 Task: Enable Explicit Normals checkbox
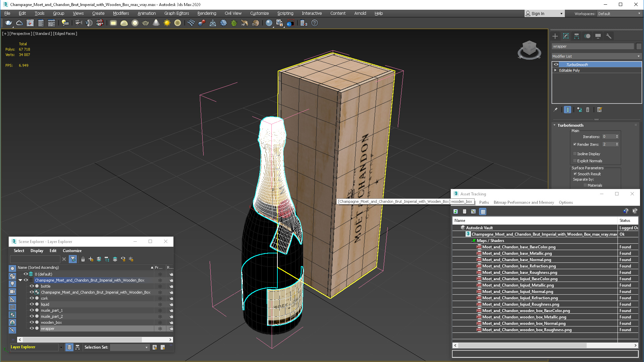pyautogui.click(x=575, y=161)
